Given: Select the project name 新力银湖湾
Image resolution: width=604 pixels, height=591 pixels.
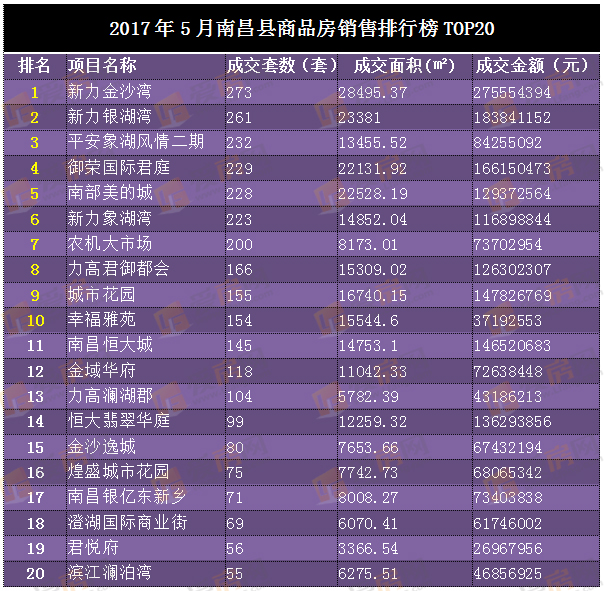Looking at the screenshot, I should [110, 117].
